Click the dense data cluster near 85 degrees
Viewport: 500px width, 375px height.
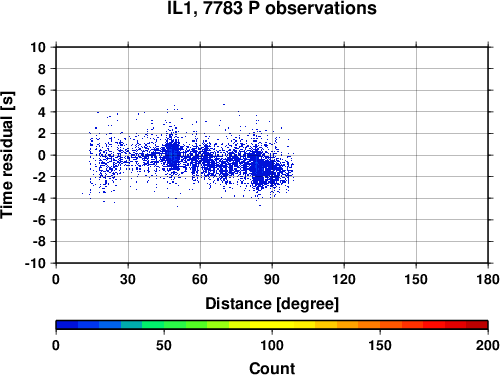(x=259, y=170)
